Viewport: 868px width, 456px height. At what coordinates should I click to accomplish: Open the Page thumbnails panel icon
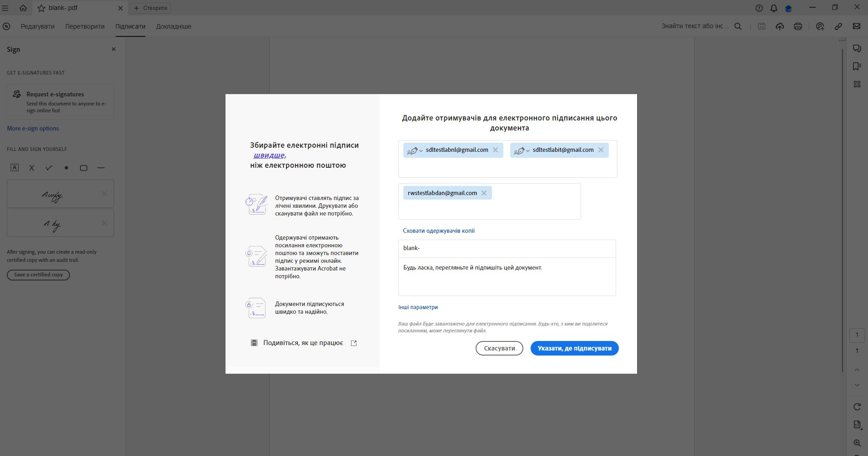(x=857, y=84)
